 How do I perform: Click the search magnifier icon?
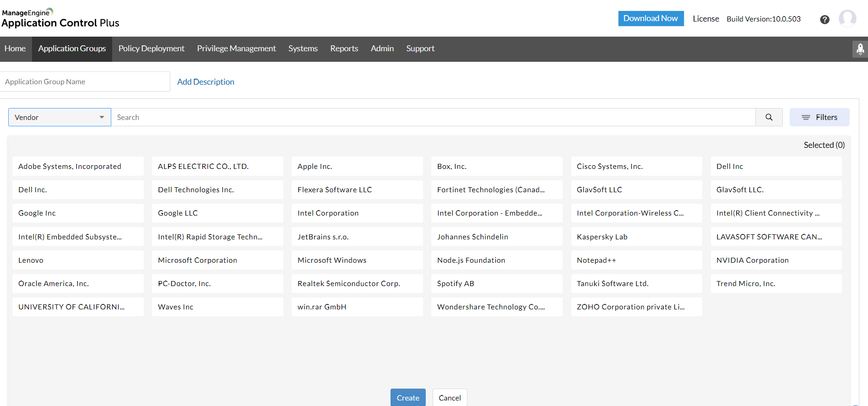click(x=769, y=117)
